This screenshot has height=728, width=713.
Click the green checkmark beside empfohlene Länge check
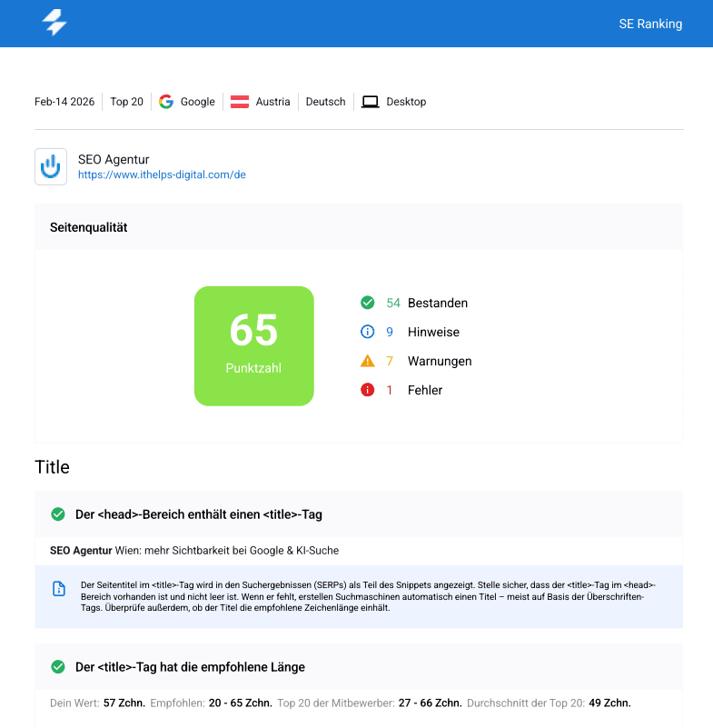tap(58, 667)
